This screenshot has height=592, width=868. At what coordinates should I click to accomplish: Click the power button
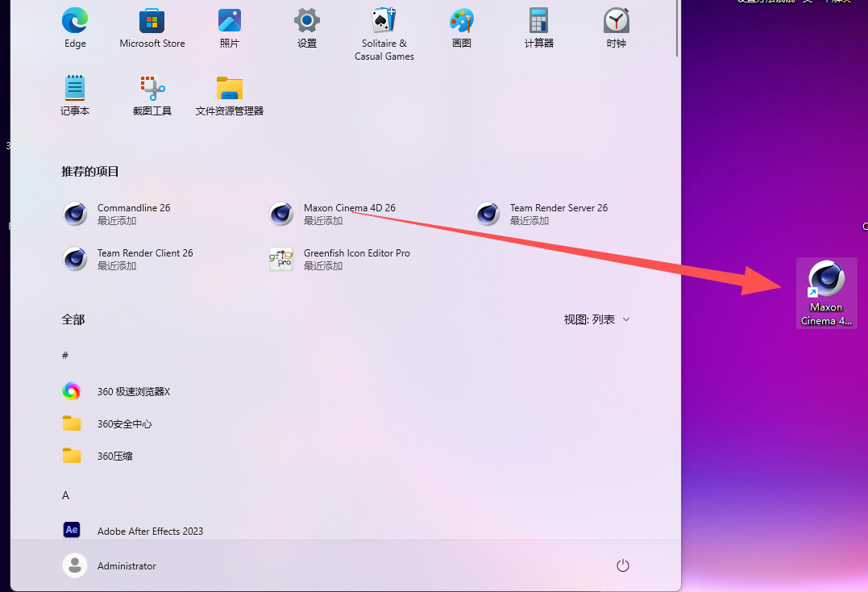tap(622, 565)
